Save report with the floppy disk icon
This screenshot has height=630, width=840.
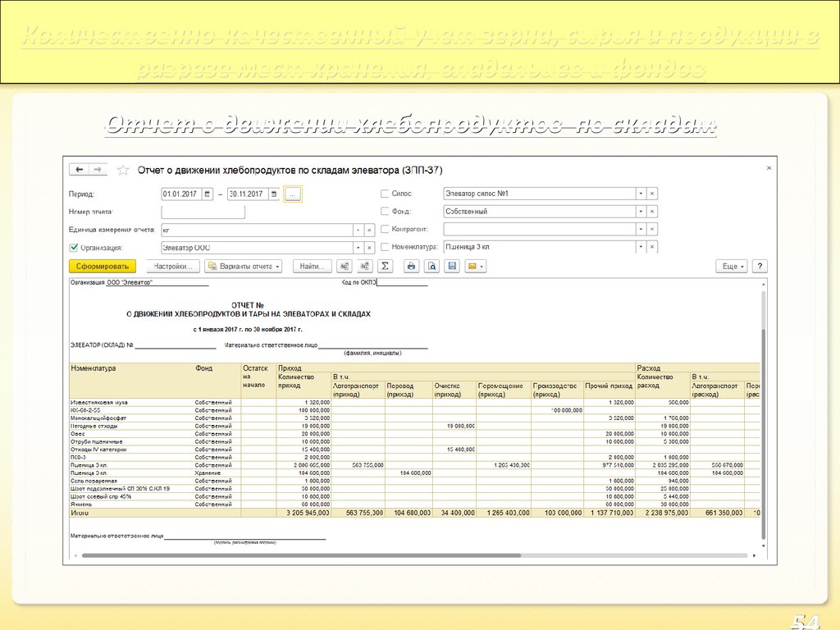(x=452, y=267)
